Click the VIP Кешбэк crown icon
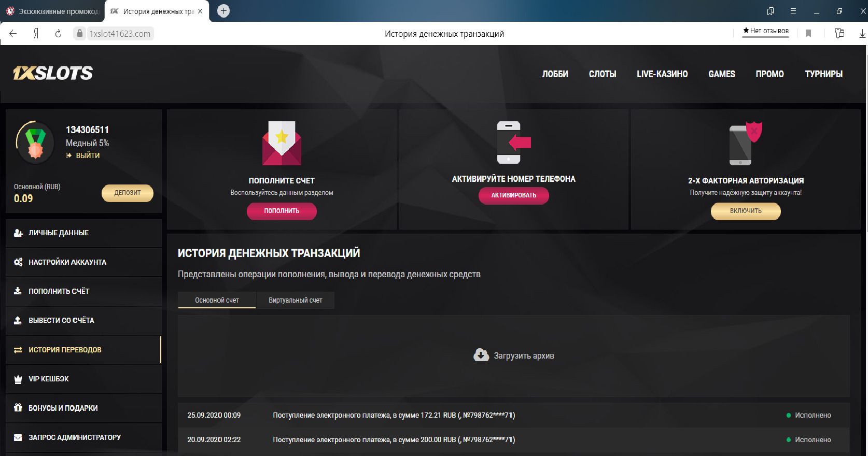This screenshot has height=456, width=868. click(18, 379)
